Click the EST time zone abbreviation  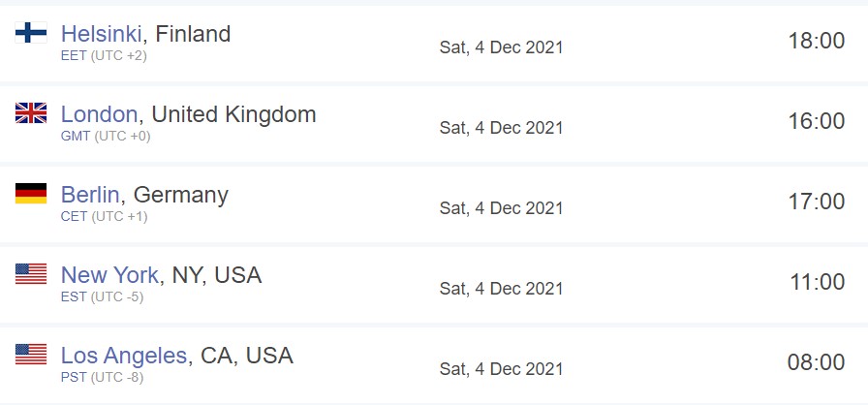(74, 297)
